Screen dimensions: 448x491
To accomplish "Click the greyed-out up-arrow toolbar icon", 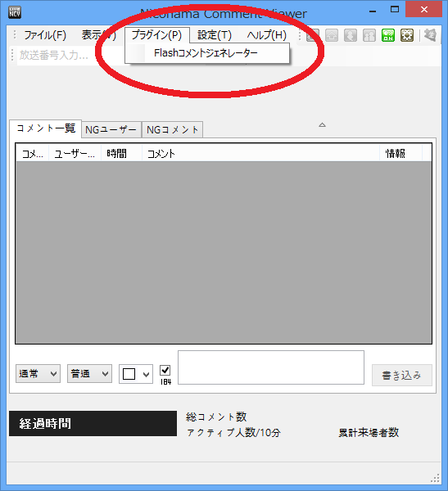I will [x=332, y=35].
